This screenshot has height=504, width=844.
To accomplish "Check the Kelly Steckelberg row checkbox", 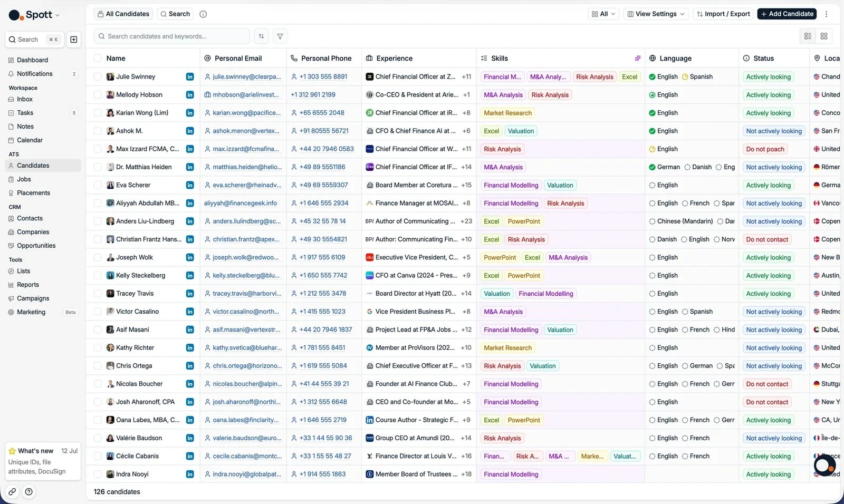I will coord(98,276).
